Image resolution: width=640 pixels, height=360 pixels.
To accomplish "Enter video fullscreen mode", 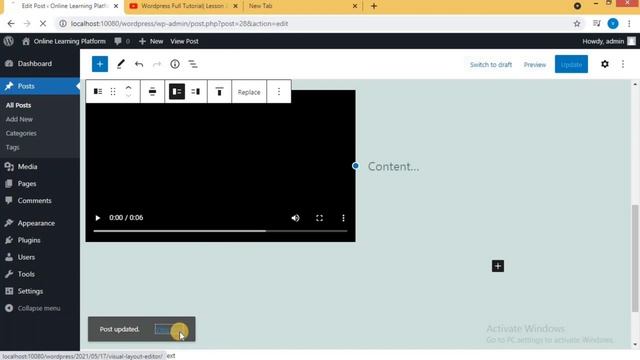I will tap(319, 218).
